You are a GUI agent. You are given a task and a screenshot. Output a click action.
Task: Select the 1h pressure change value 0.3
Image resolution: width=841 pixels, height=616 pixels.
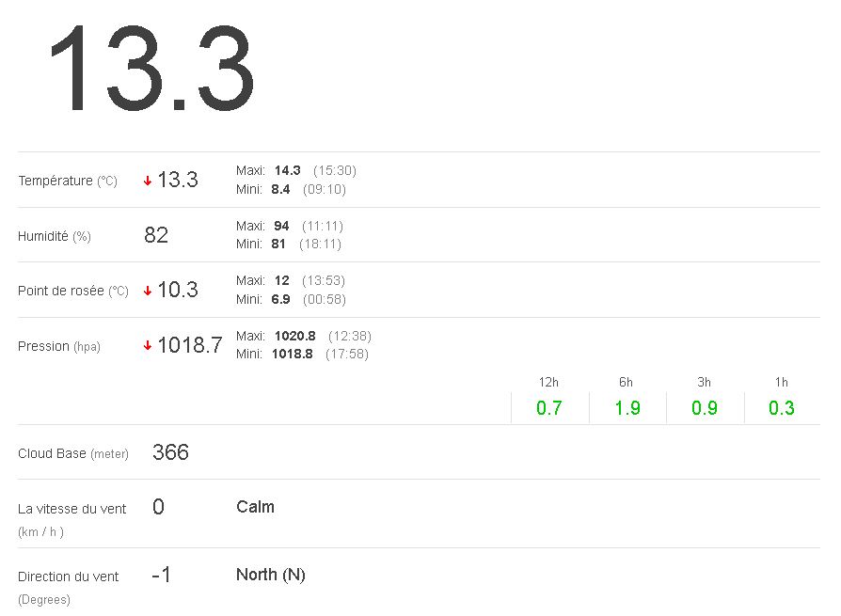coord(782,408)
